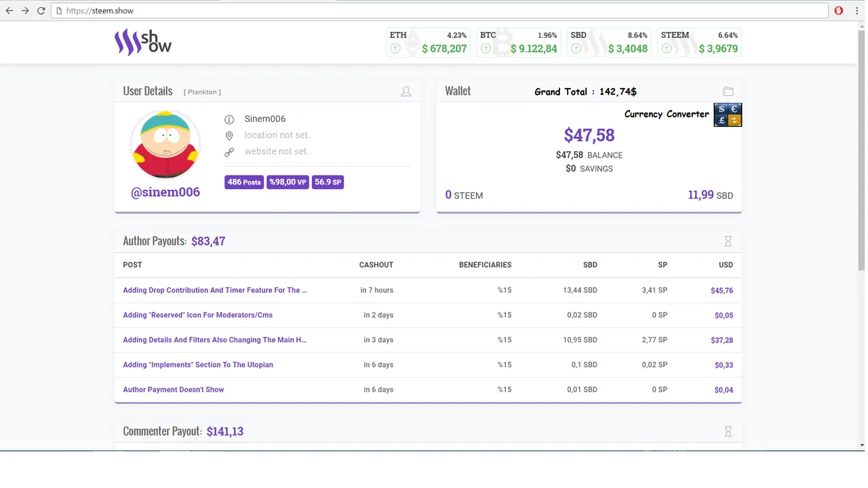Click the $0,33 USD value

point(724,365)
